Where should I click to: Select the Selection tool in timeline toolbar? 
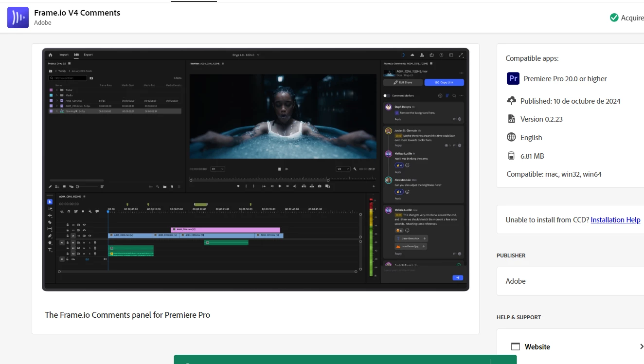point(50,201)
